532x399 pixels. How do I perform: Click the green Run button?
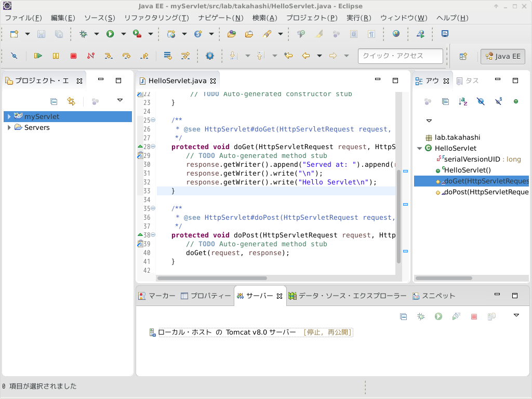110,34
